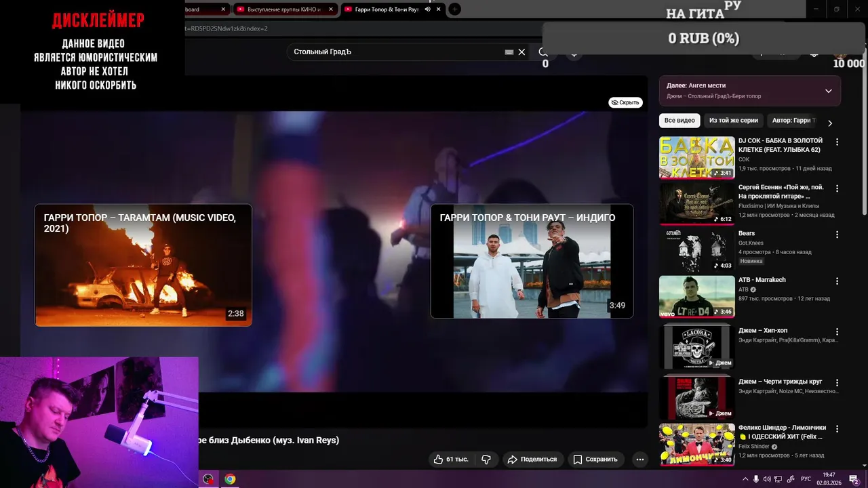Open options menu for DJ COK video

837,142
